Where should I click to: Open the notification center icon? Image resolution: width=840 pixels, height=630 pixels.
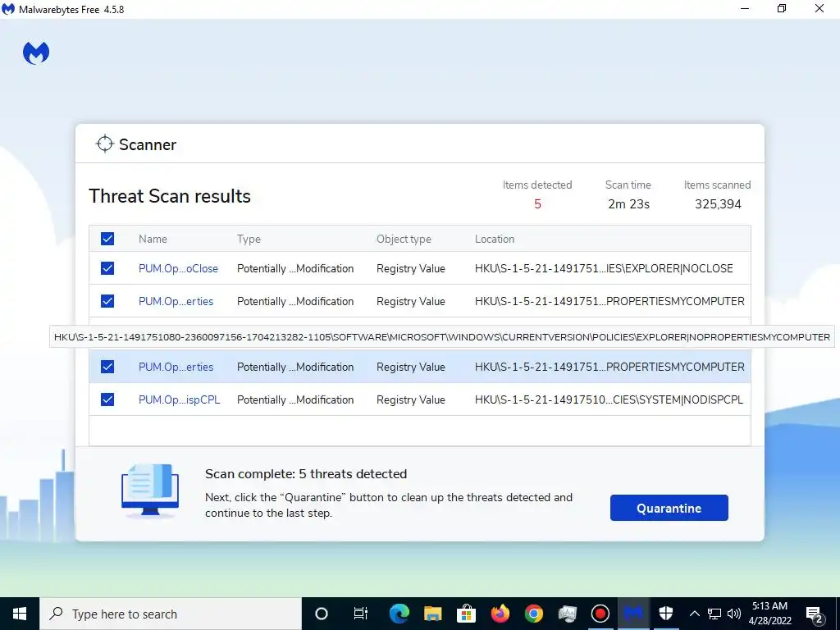(x=815, y=614)
